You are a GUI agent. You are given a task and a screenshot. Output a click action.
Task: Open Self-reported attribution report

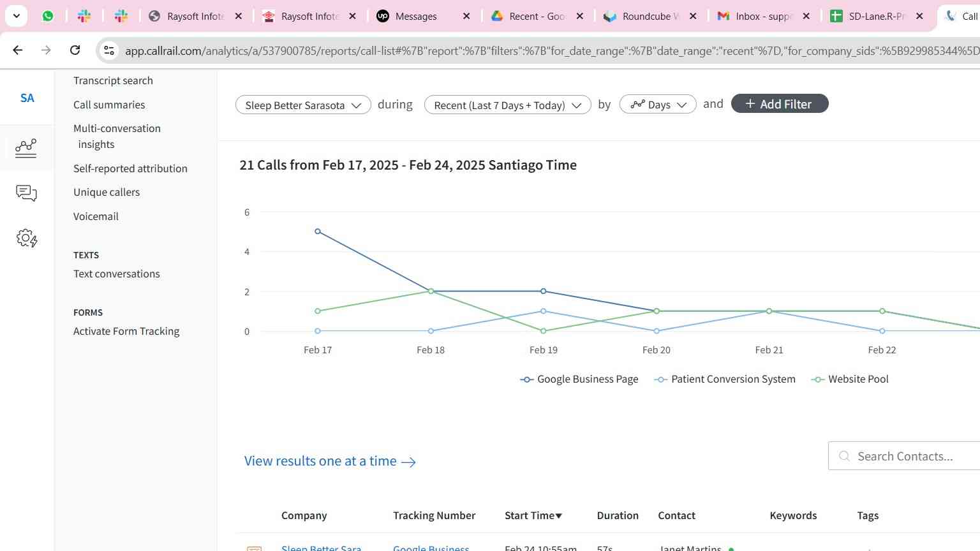coord(130,168)
